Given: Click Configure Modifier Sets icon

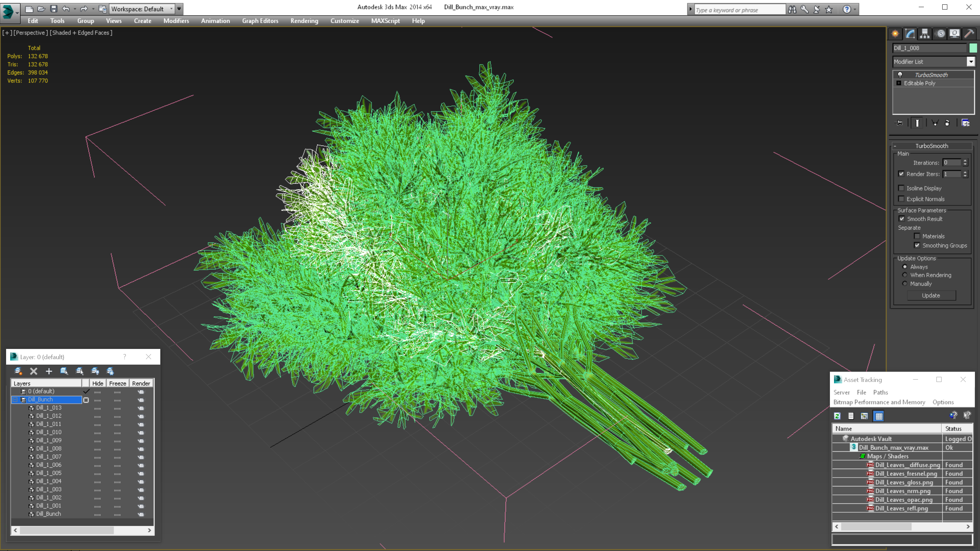Looking at the screenshot, I should pos(966,123).
